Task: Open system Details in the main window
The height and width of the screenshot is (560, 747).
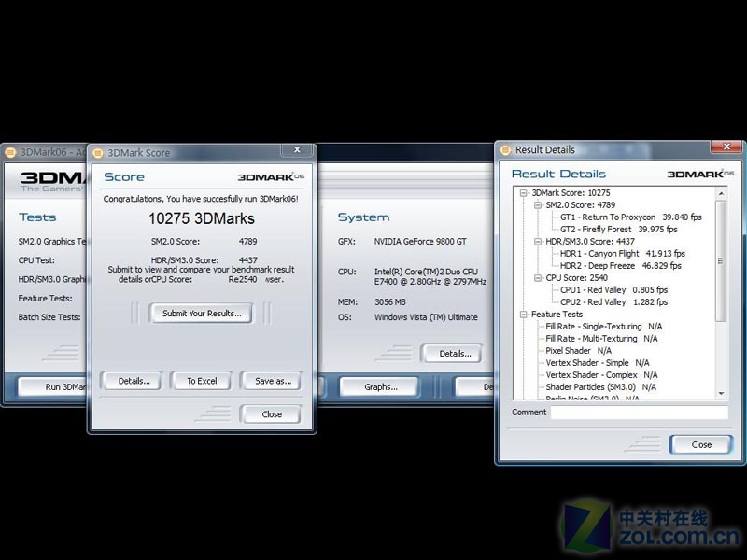Action: coord(452,354)
